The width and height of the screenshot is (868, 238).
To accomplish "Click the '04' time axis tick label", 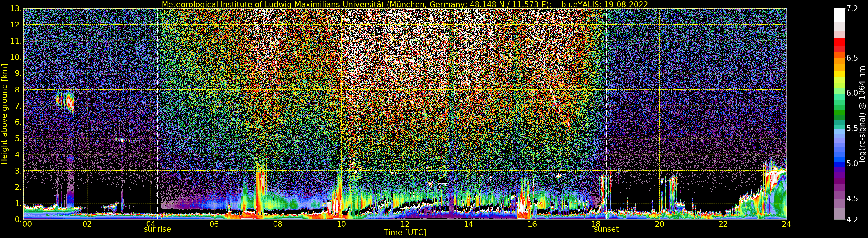I will pos(151,224).
